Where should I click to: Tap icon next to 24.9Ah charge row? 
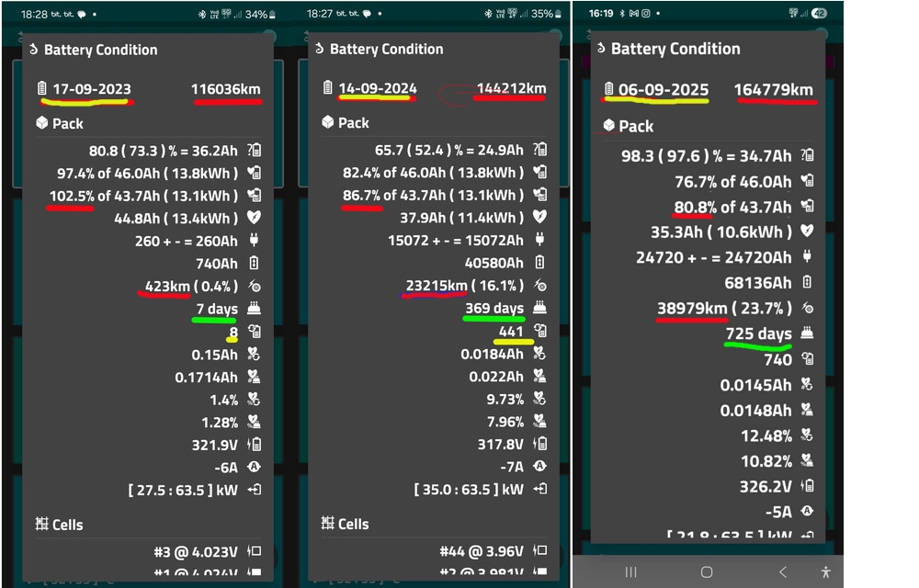pos(539,150)
